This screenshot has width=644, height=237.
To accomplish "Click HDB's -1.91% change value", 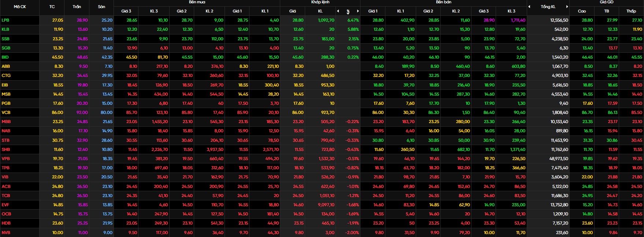I will 352,223.
